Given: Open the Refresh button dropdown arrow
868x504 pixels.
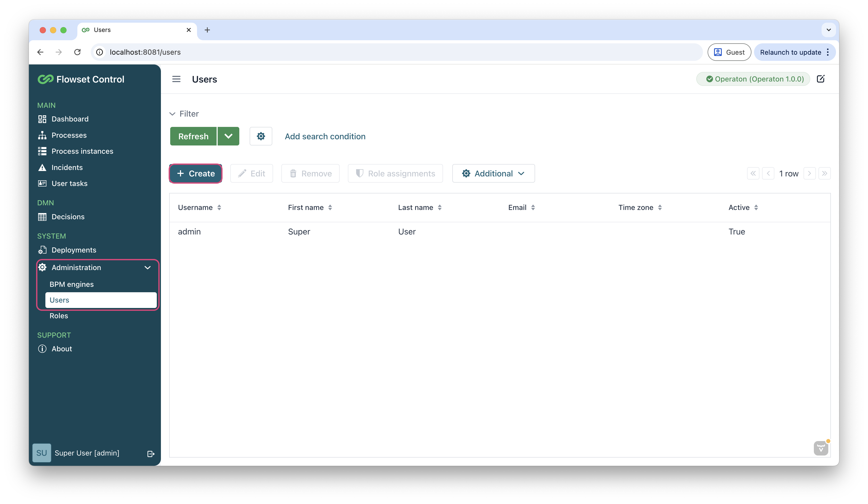Looking at the screenshot, I should [228, 136].
